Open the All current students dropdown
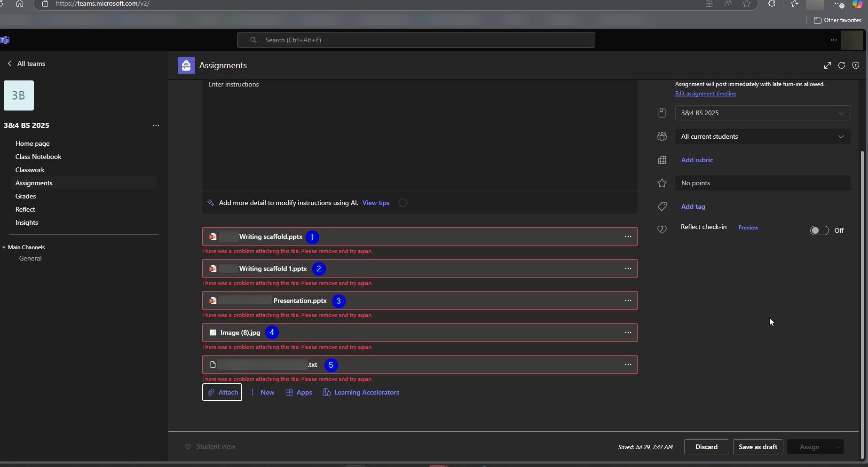Image resolution: width=868 pixels, height=467 pixels. click(763, 136)
